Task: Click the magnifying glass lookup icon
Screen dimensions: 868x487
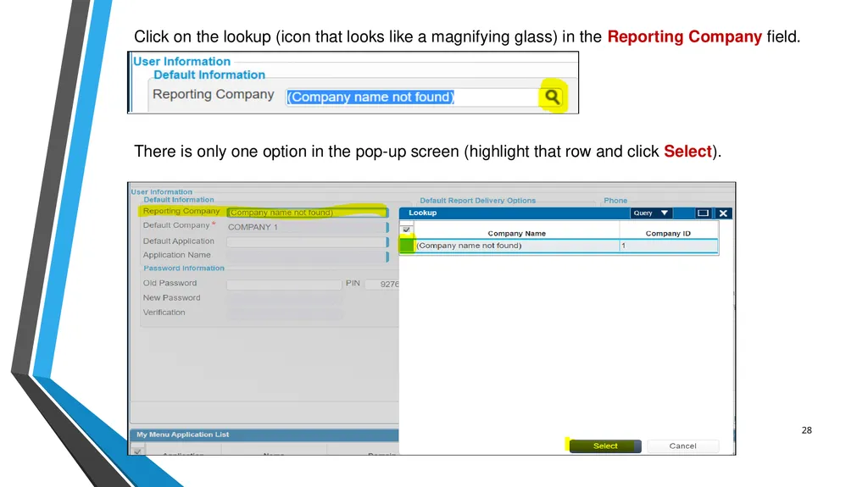Action: pos(552,97)
